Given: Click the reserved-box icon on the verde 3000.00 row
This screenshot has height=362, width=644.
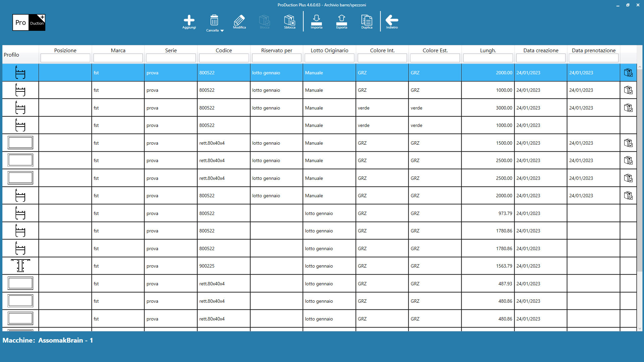Looking at the screenshot, I should pyautogui.click(x=628, y=108).
